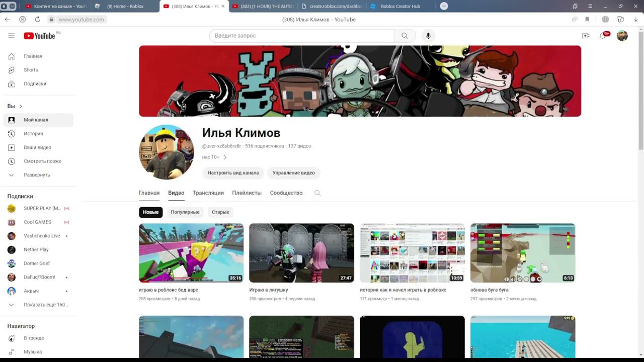Reload the page
Image resolution: width=644 pixels, height=362 pixels.
coord(37,19)
